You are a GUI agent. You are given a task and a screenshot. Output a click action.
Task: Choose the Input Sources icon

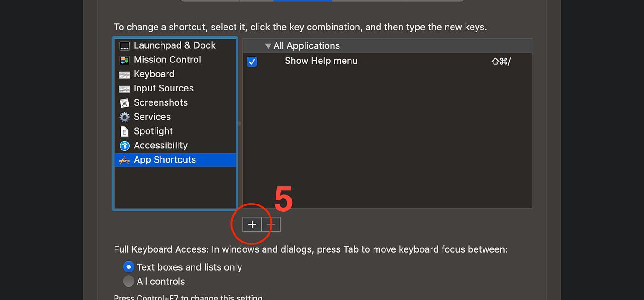[124, 89]
